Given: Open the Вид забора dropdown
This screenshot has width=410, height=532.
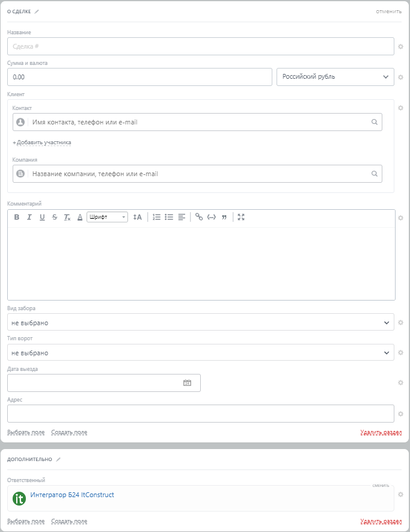Looking at the screenshot, I should click(201, 323).
